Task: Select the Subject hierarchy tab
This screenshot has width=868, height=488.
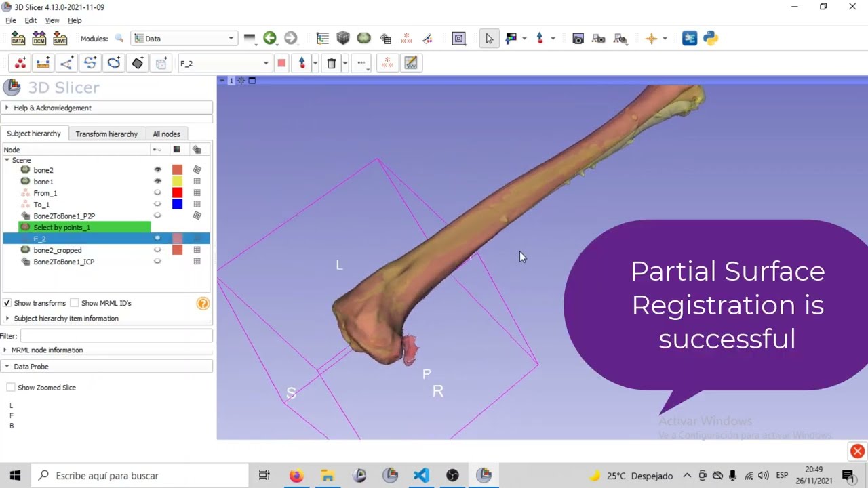Action: (34, 134)
